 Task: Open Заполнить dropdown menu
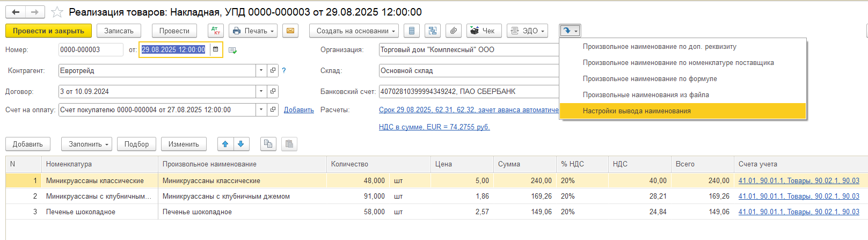click(x=86, y=144)
